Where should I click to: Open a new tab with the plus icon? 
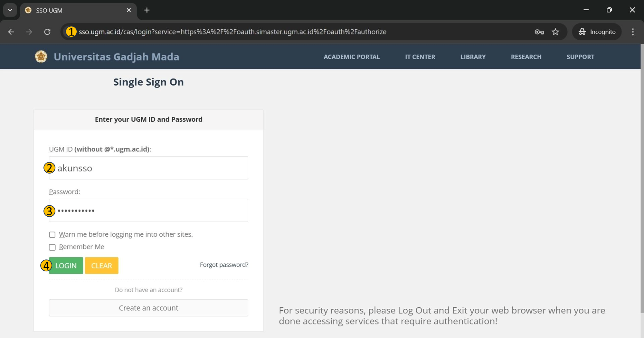coord(147,10)
